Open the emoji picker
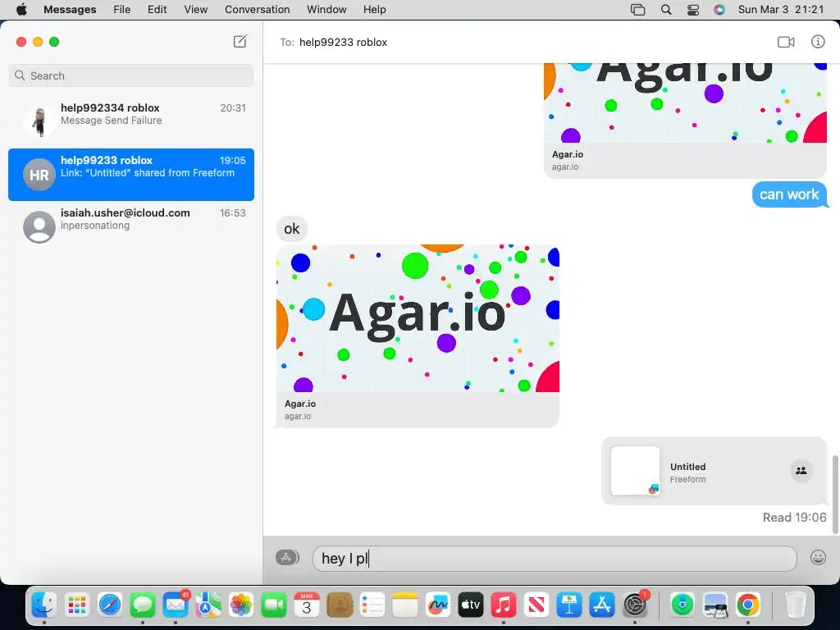The height and width of the screenshot is (630, 840). pos(818,558)
